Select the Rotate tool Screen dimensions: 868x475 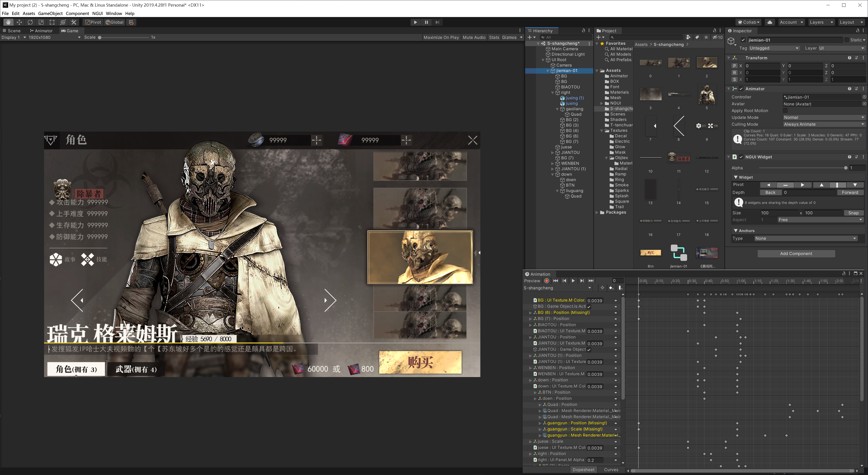[x=30, y=22]
